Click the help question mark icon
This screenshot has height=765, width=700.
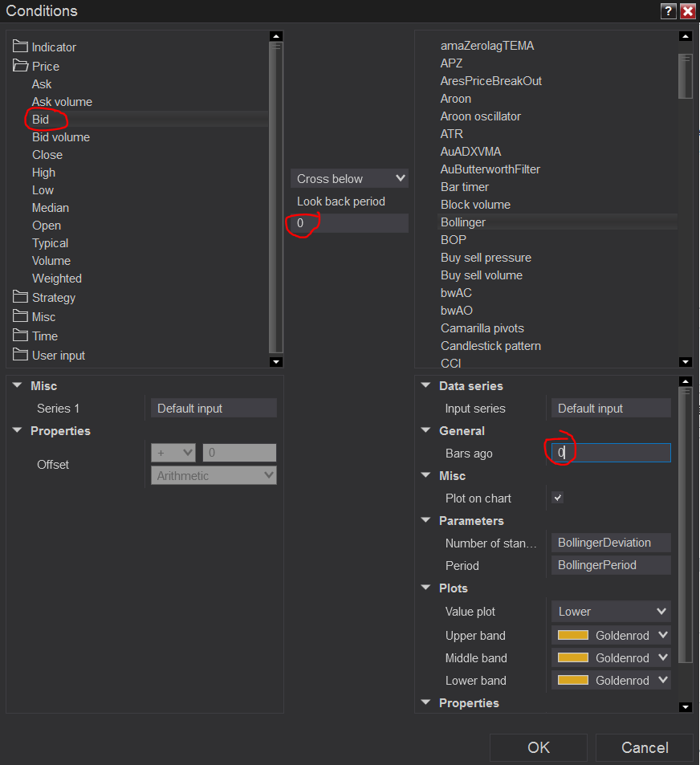668,11
